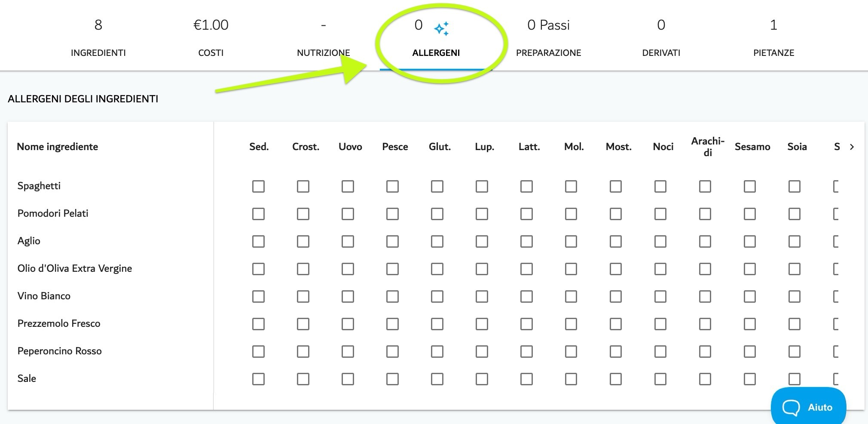Click the Nome ingrediente column header
This screenshot has width=868, height=424.
tap(58, 147)
